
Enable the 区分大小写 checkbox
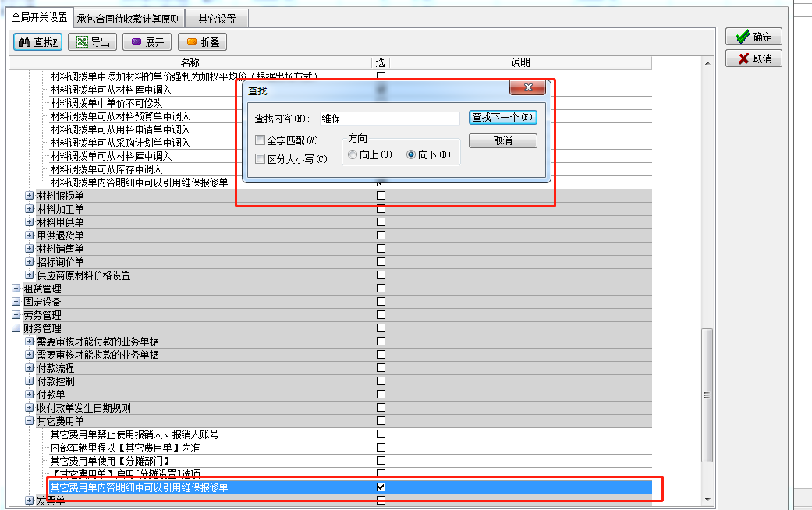(x=260, y=159)
